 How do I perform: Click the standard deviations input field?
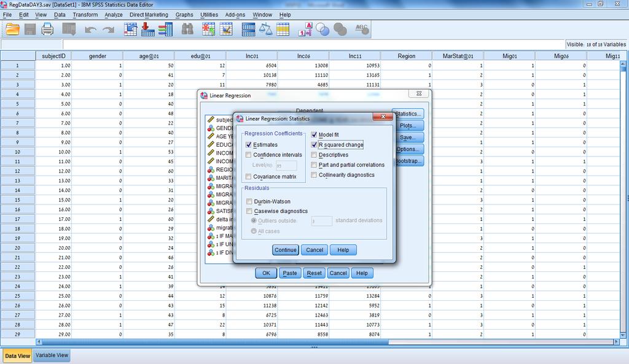click(x=322, y=221)
